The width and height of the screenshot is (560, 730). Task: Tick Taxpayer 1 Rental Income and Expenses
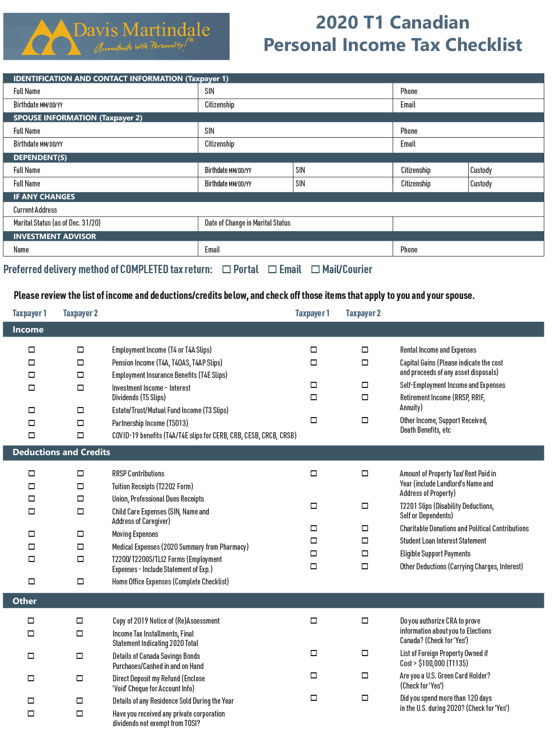[x=314, y=349]
